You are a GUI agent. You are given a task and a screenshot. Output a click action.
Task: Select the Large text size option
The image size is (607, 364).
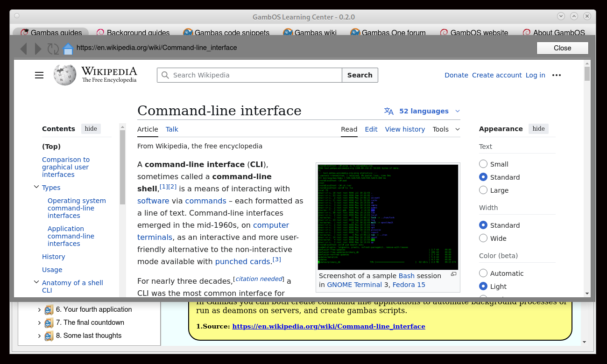pyautogui.click(x=483, y=190)
